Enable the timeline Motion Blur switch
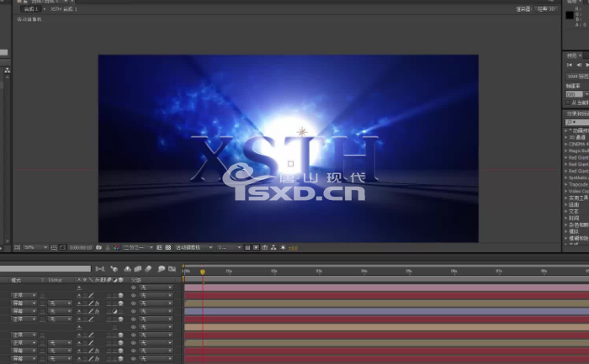The image size is (589, 364). [x=148, y=269]
